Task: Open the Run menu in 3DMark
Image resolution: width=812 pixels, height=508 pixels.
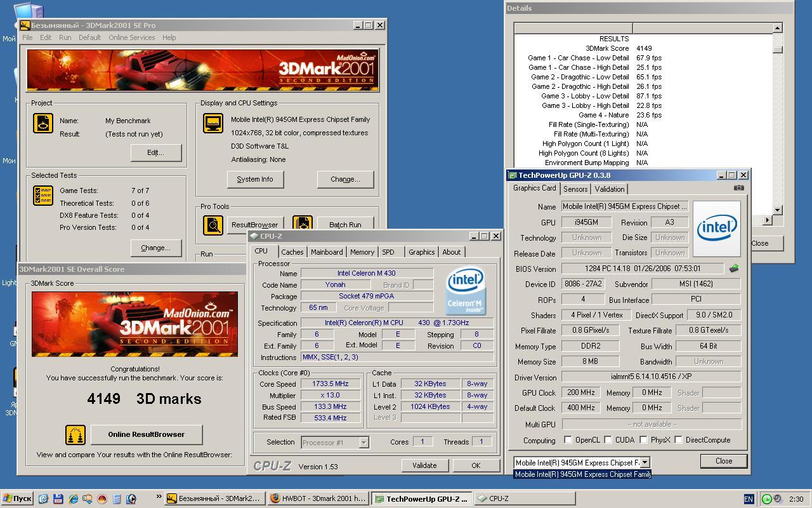Action: click(x=65, y=37)
